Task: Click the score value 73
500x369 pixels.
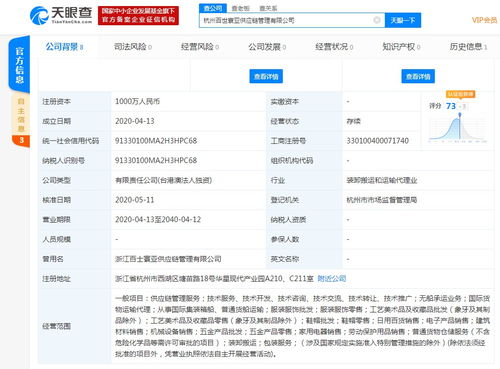Action: tap(451, 106)
